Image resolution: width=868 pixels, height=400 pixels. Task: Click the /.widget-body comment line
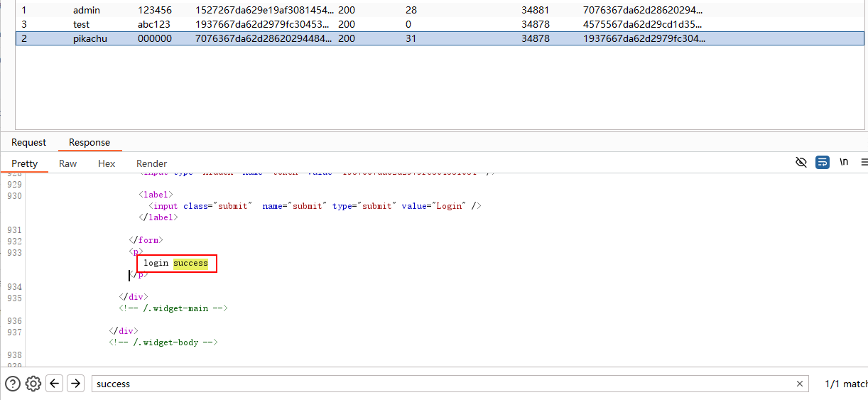[x=163, y=342]
